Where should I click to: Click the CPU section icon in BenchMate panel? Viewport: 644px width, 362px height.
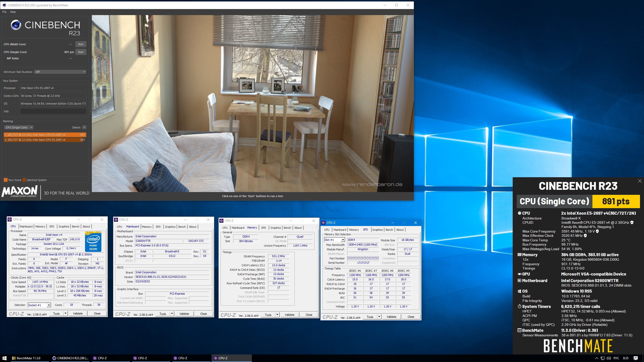click(519, 213)
